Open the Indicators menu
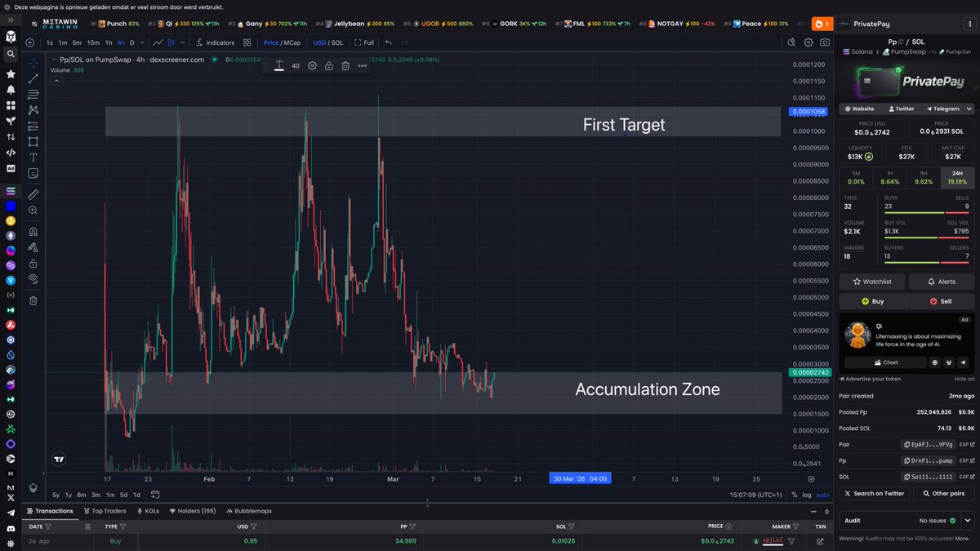This screenshot has height=551, width=980. (x=216, y=42)
